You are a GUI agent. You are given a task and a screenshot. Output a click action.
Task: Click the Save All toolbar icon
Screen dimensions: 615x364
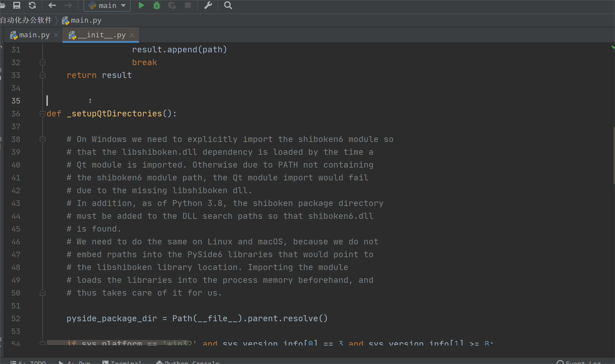point(16,5)
